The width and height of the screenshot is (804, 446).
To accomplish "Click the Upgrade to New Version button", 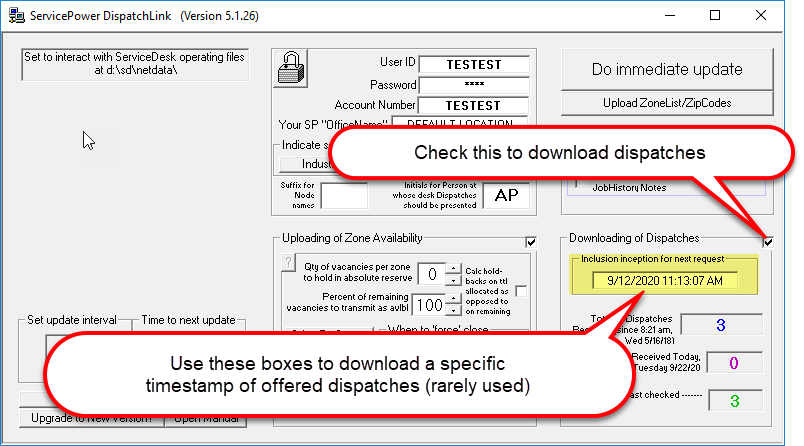I will [91, 418].
